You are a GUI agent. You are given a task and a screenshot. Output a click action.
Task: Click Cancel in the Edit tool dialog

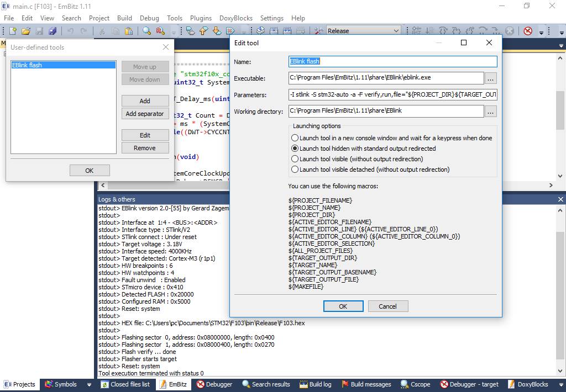tap(388, 306)
